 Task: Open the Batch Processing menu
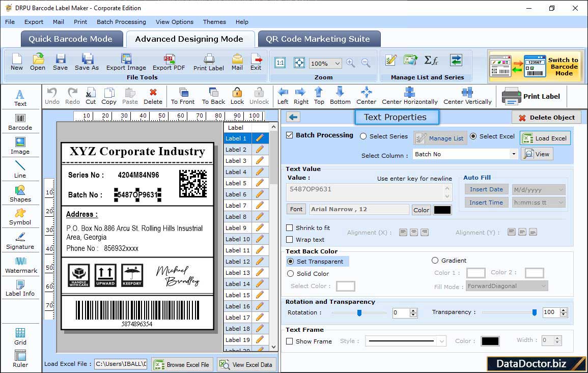(122, 22)
